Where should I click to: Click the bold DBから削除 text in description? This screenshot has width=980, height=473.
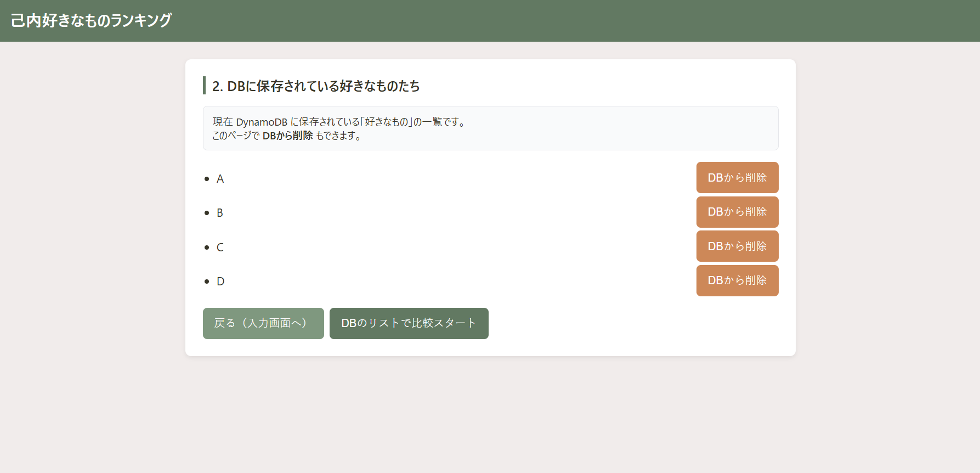pyautogui.click(x=287, y=136)
